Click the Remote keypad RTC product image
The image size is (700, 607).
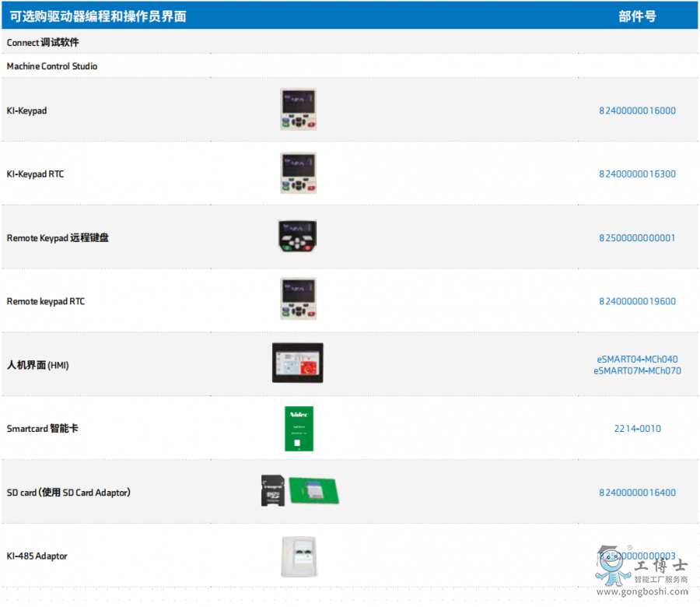[x=298, y=300]
